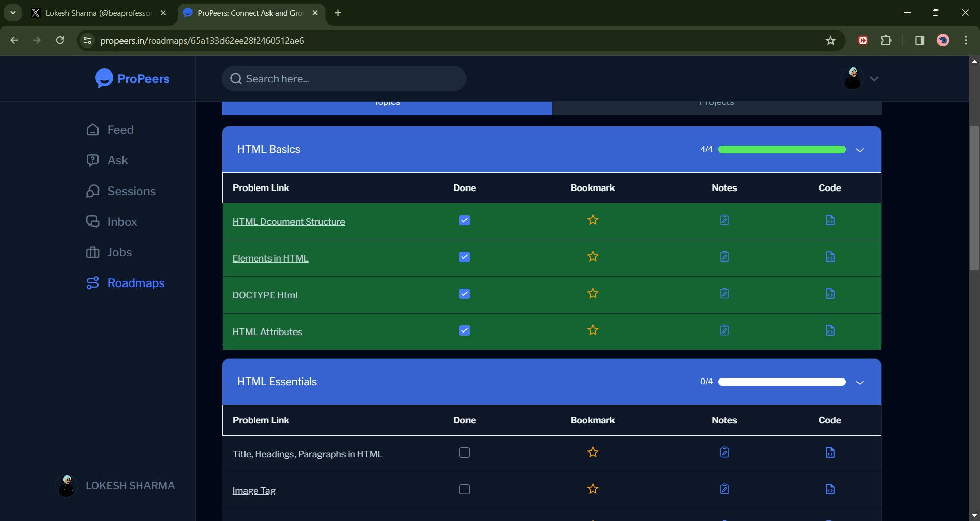
Task: Go back to the previous page
Action: coord(14,40)
